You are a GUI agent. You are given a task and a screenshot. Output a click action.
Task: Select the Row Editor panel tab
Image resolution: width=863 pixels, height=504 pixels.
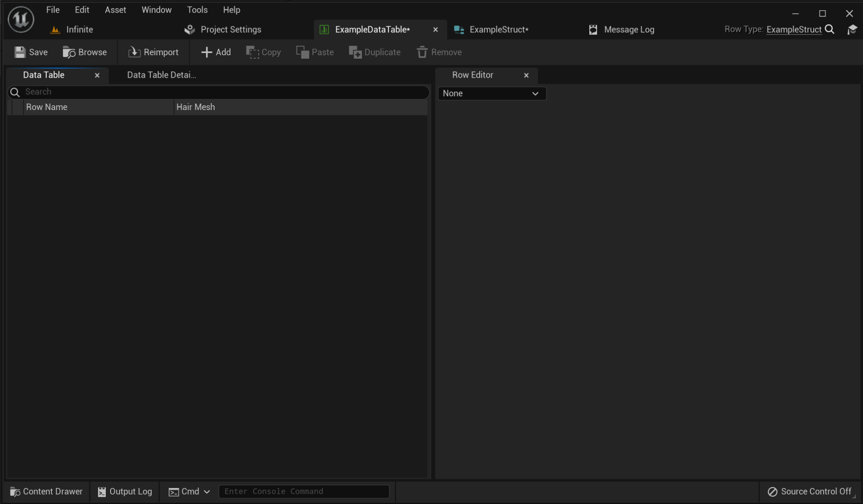tap(472, 75)
